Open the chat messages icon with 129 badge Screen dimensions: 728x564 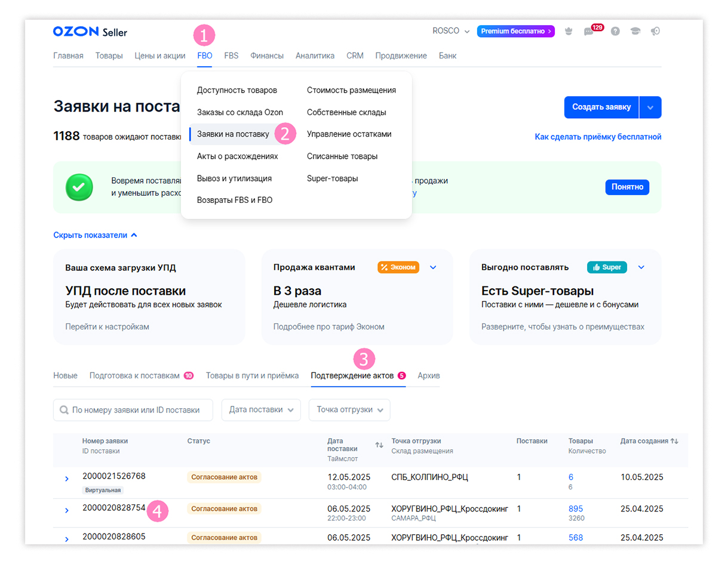point(589,32)
